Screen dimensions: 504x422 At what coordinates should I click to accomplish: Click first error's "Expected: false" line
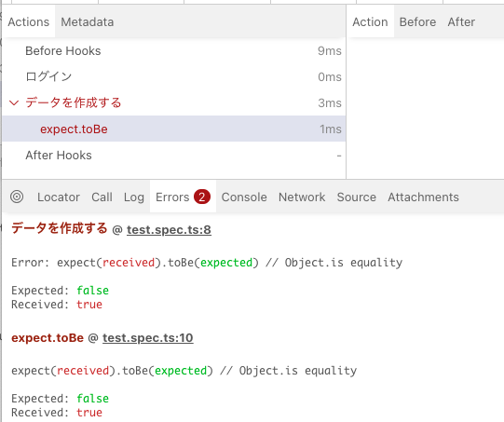coord(61,291)
